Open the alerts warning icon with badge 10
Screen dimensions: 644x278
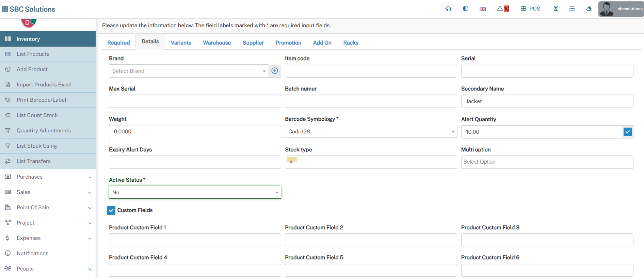pos(503,9)
